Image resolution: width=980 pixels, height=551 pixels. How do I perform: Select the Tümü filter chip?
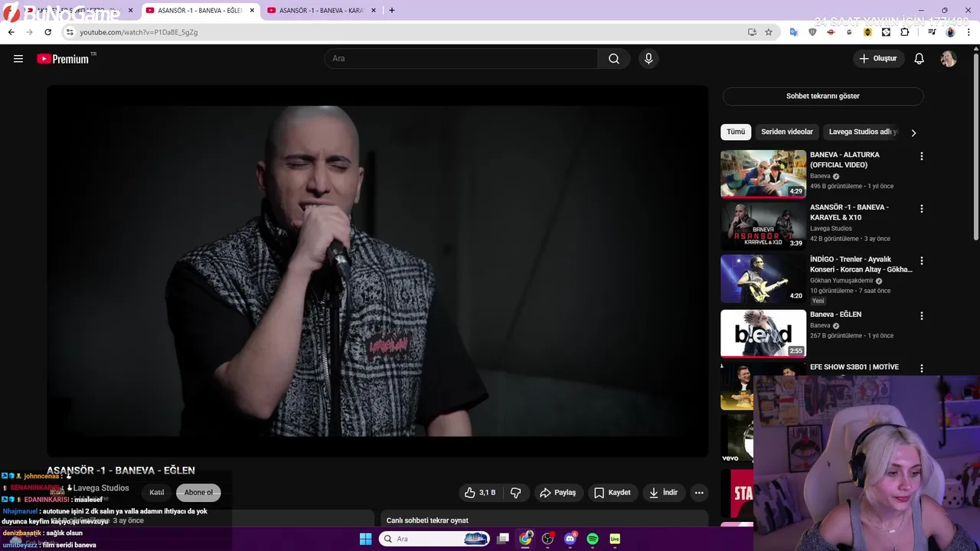pyautogui.click(x=736, y=132)
